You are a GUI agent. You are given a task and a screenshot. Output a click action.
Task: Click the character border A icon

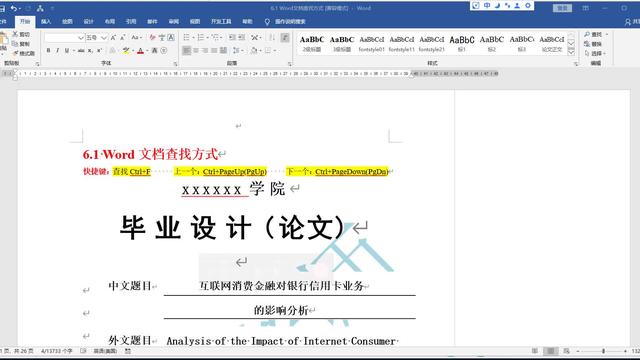point(171,38)
